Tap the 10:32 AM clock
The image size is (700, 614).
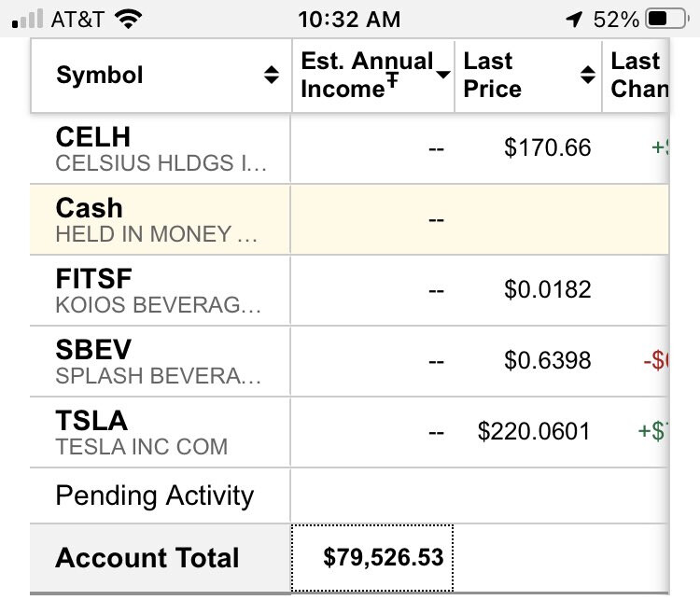click(349, 20)
